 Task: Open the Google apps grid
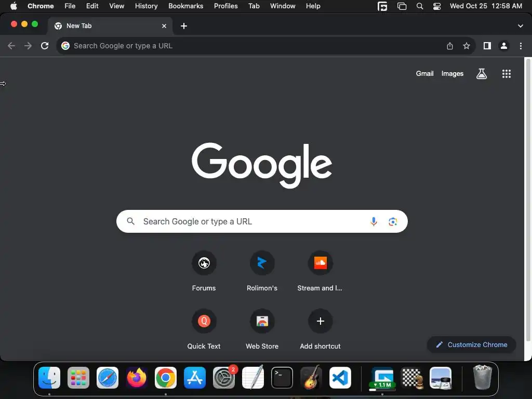pyautogui.click(x=507, y=74)
